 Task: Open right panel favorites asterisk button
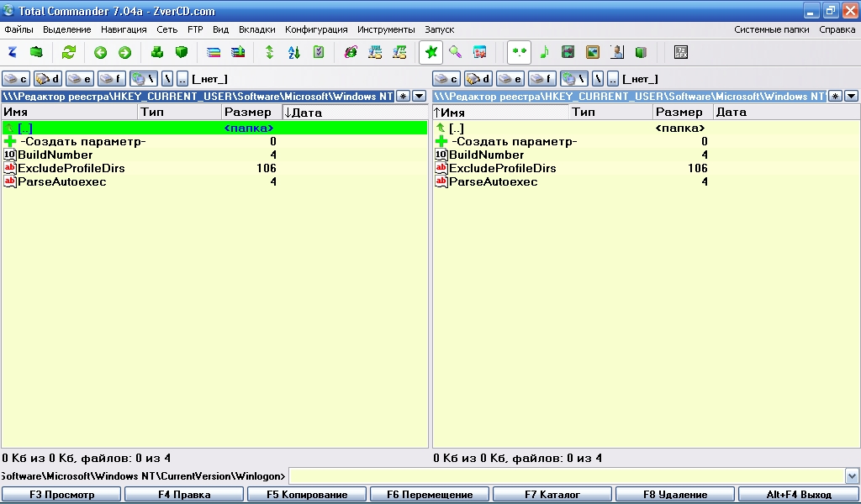835,96
